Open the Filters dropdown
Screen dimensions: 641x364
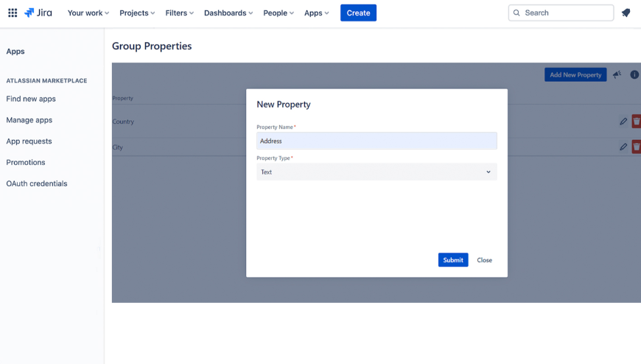click(x=180, y=13)
